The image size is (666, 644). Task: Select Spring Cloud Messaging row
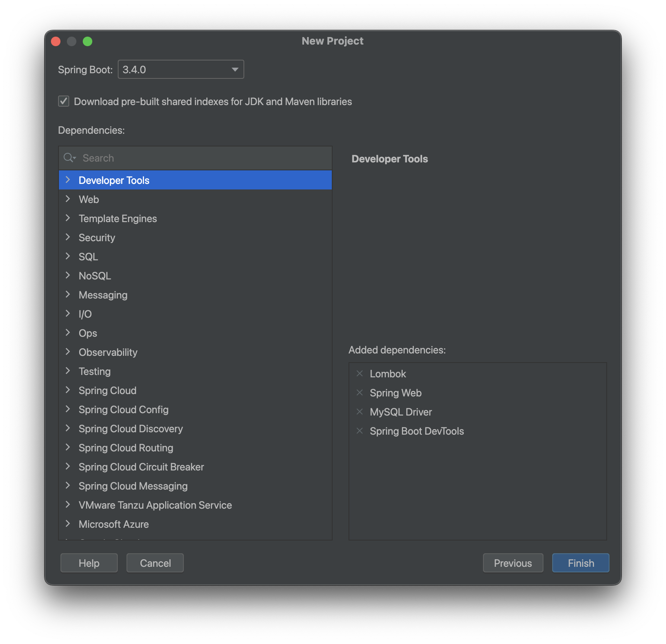(195, 486)
